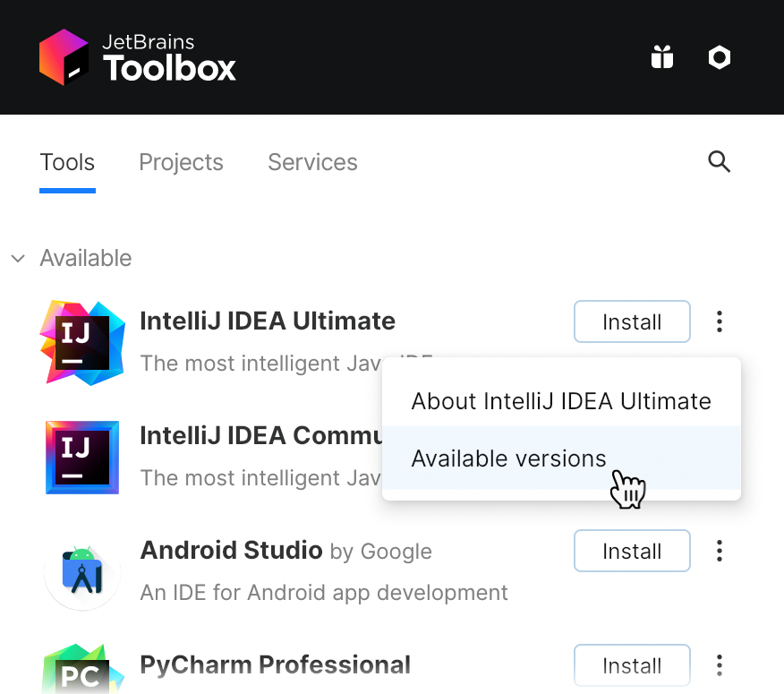Open the Services tab
This screenshot has height=694, width=784.
311,162
